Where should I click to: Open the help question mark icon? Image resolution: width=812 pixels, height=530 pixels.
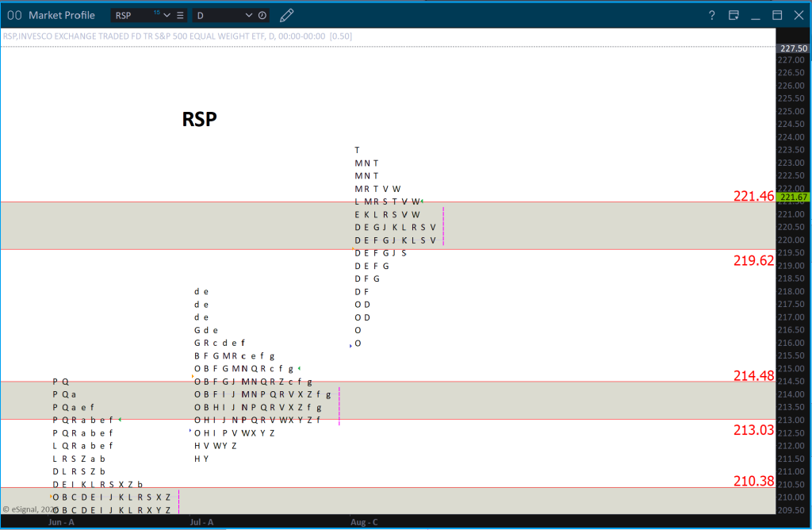(x=712, y=15)
